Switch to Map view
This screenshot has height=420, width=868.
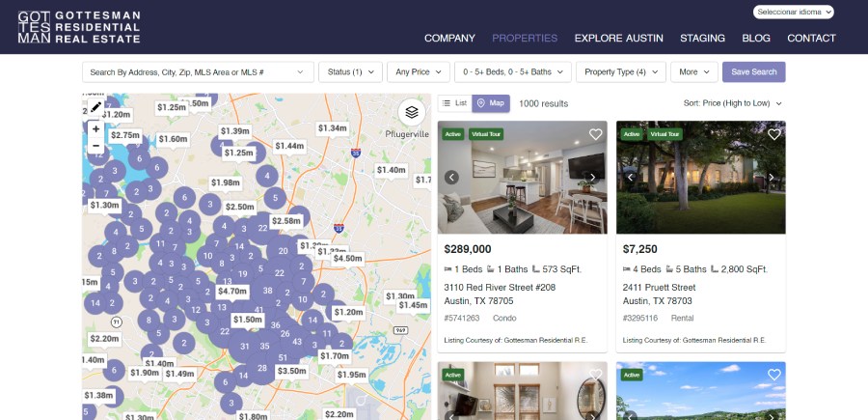491,103
